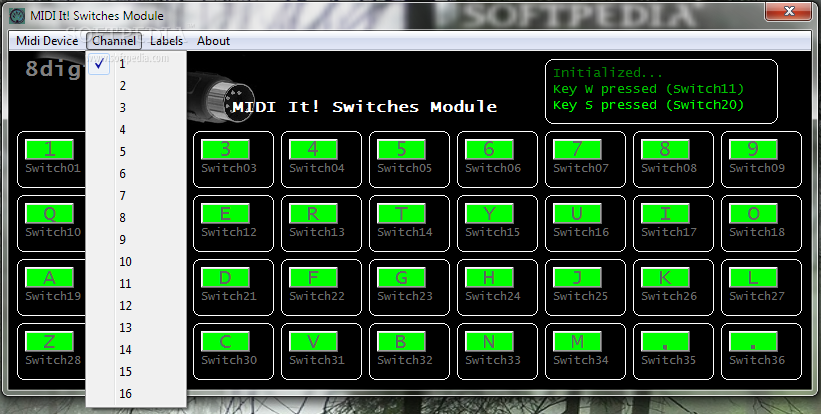Toggle Switch09 green button 9
821x414 pixels.
pyautogui.click(x=753, y=149)
